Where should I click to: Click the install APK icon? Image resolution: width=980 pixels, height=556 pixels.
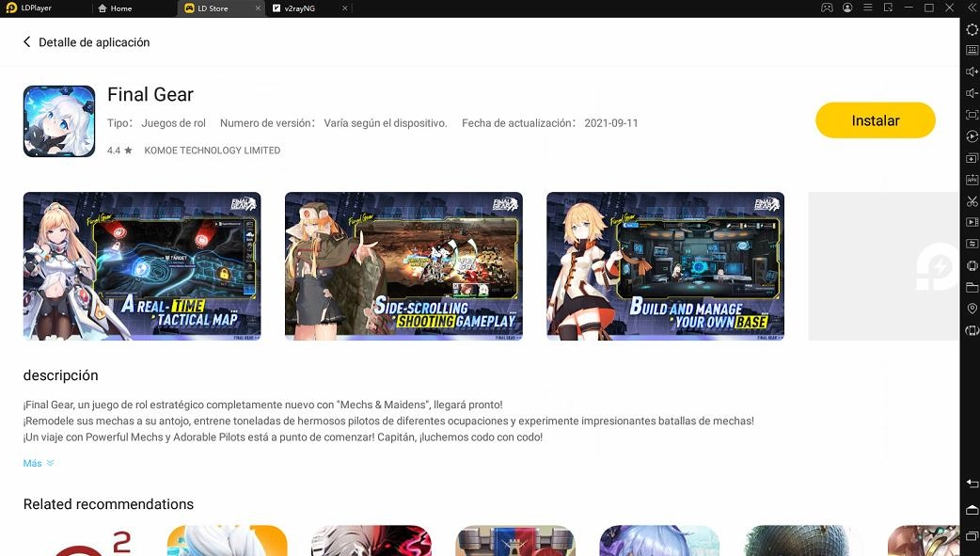click(972, 180)
